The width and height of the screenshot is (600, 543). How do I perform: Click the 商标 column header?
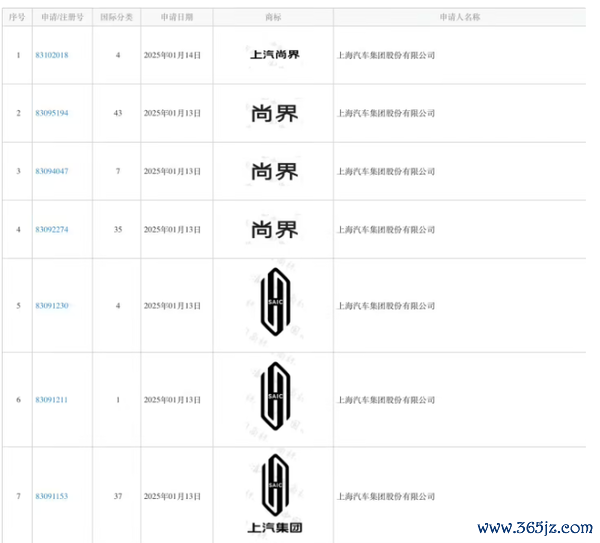(x=273, y=17)
